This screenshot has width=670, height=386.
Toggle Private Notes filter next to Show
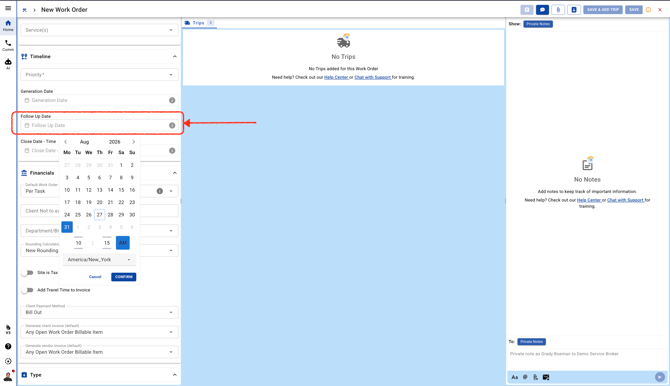tap(538, 24)
